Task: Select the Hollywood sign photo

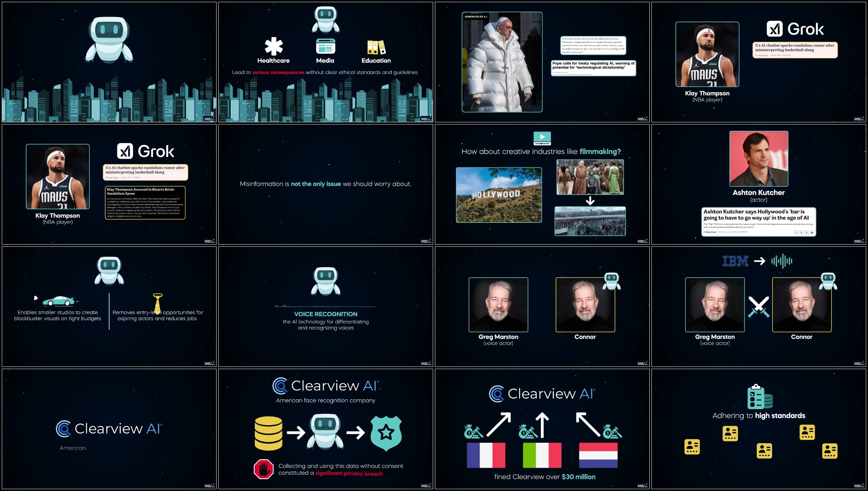Action: pos(499,195)
